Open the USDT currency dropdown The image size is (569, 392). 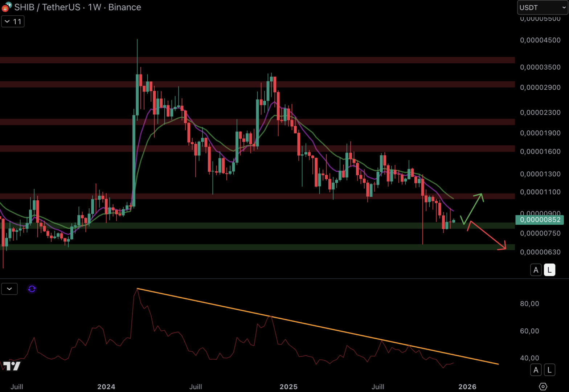pyautogui.click(x=542, y=8)
